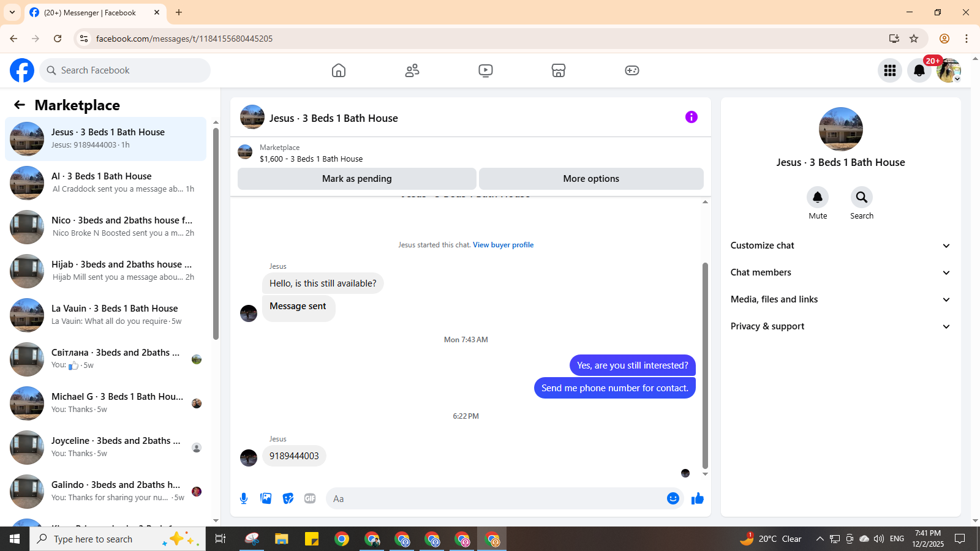The height and width of the screenshot is (551, 980).
Task: Go back using Marketplace back arrow
Action: [x=20, y=105]
